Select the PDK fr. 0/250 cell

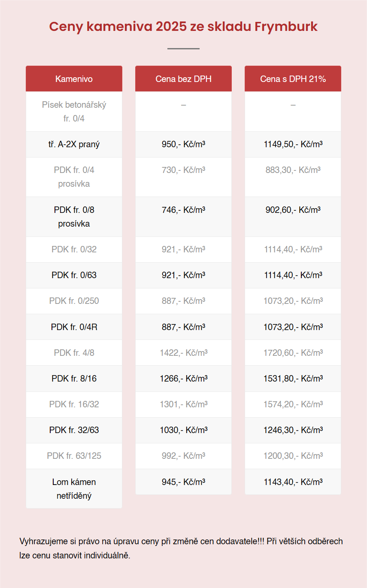click(74, 301)
